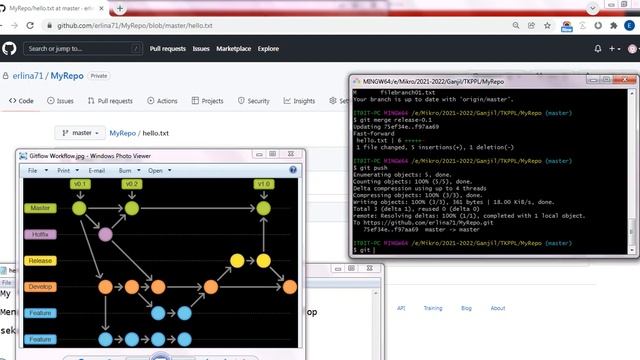The width and height of the screenshot is (640, 360).
Task: Click the MyRepo breadcrumb link before hello.txt
Action: 122,133
